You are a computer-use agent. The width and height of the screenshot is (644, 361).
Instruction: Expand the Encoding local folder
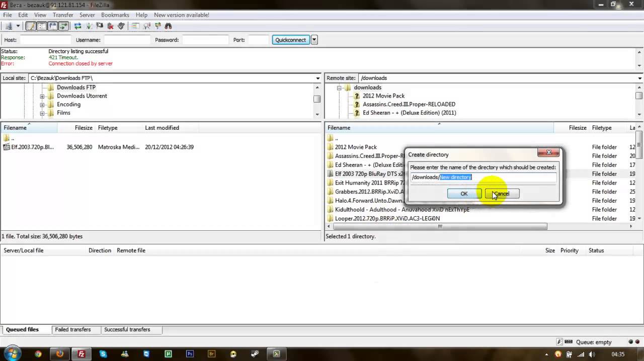pyautogui.click(x=42, y=105)
